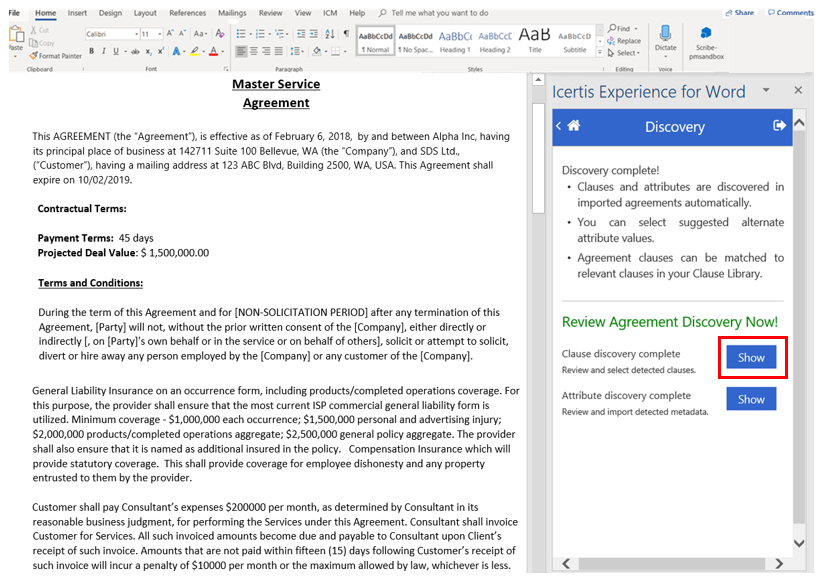Open the Calibri font name dropdown
Screen dimensions: 818x576
pos(109,34)
